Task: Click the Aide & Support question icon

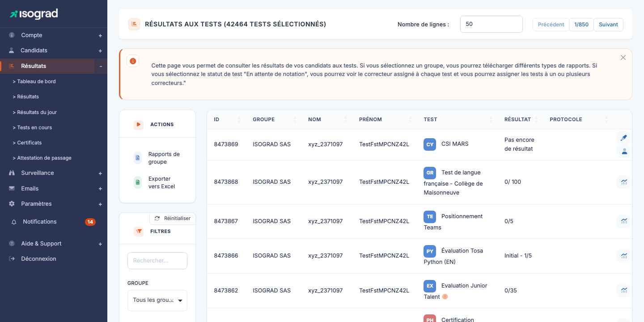Action: point(12,244)
